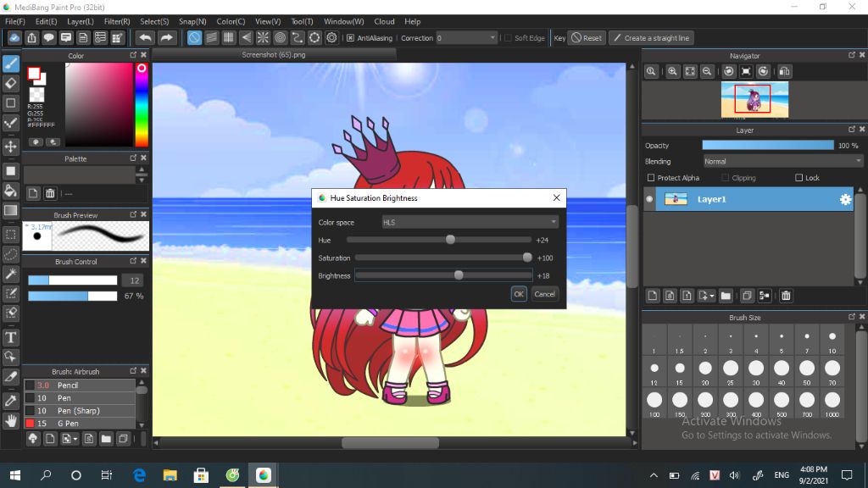Enable crisscross grid snap icon
Screen dimensions: 868x488
pos(229,37)
